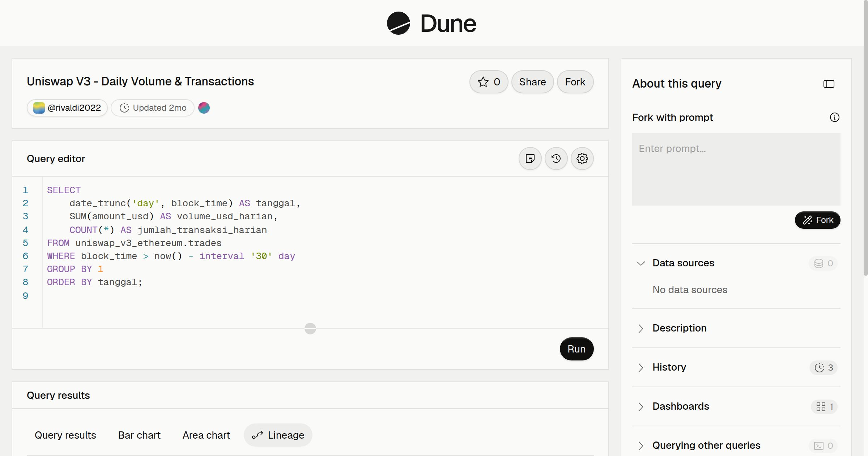
Task: Click the 'No data sources' text
Action: click(x=690, y=290)
